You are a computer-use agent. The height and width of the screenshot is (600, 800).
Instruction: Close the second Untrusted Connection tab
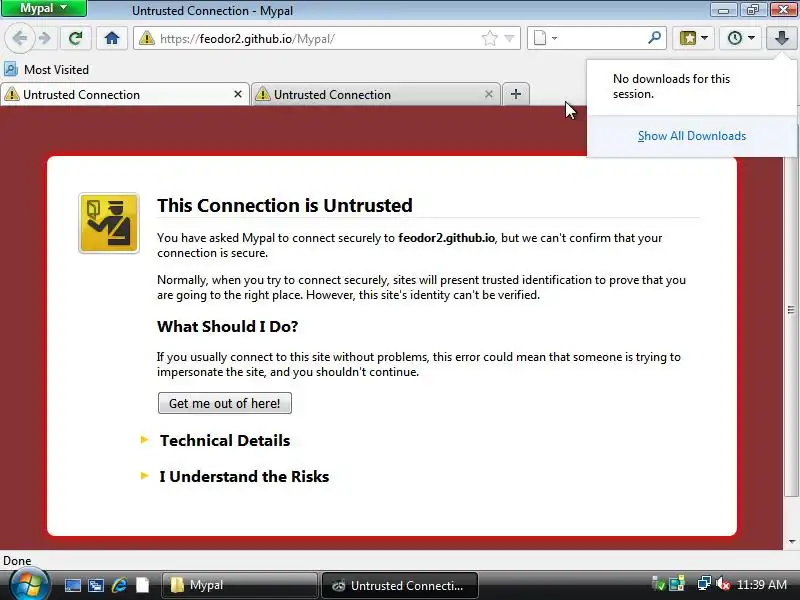[489, 94]
